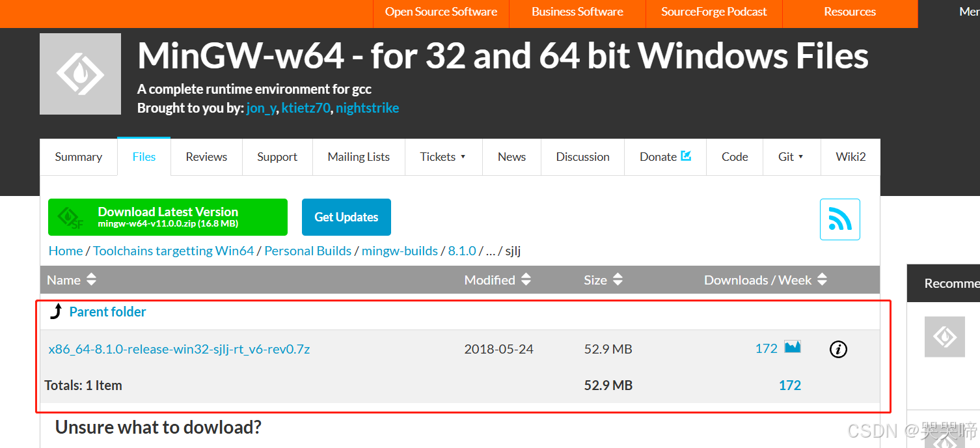
Task: Open the Support tab
Action: point(277,157)
